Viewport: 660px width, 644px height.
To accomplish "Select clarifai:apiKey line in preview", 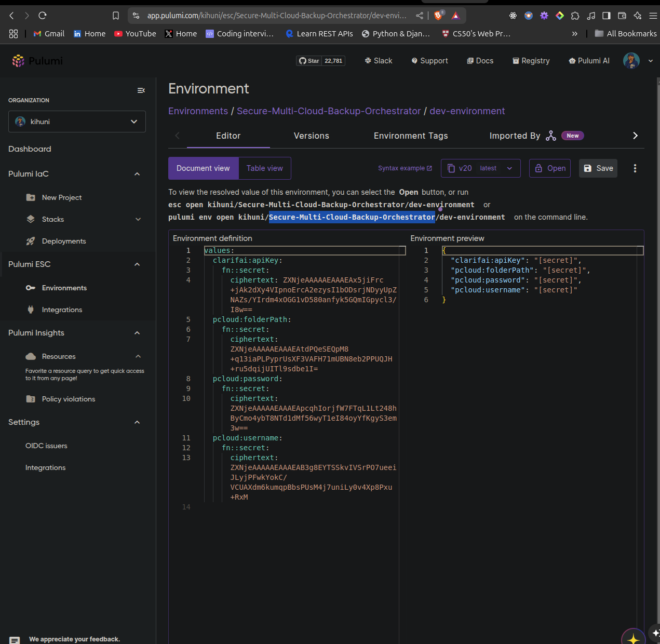I will 516,260.
